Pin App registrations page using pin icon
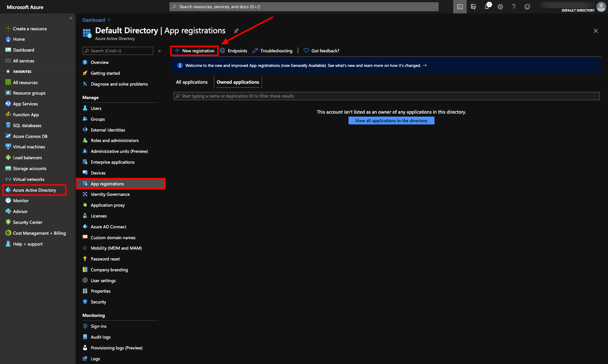Screen dimensions: 608x364 click(236, 31)
